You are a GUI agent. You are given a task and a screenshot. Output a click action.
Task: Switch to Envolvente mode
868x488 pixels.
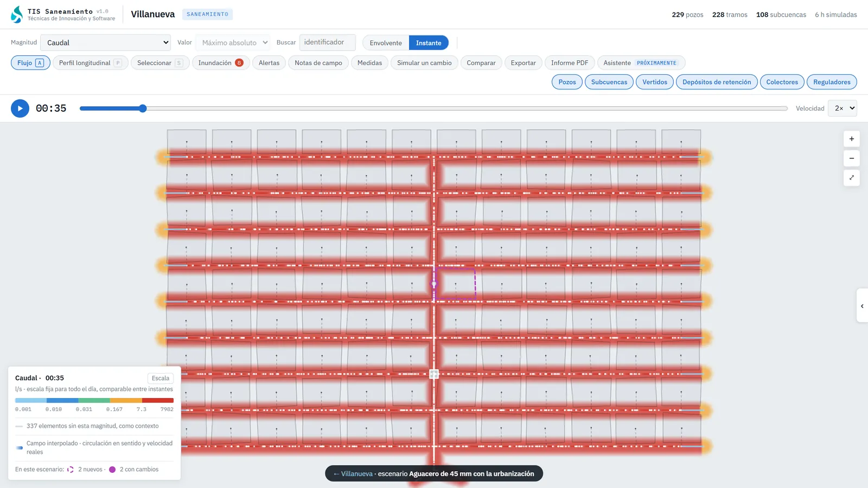click(386, 43)
